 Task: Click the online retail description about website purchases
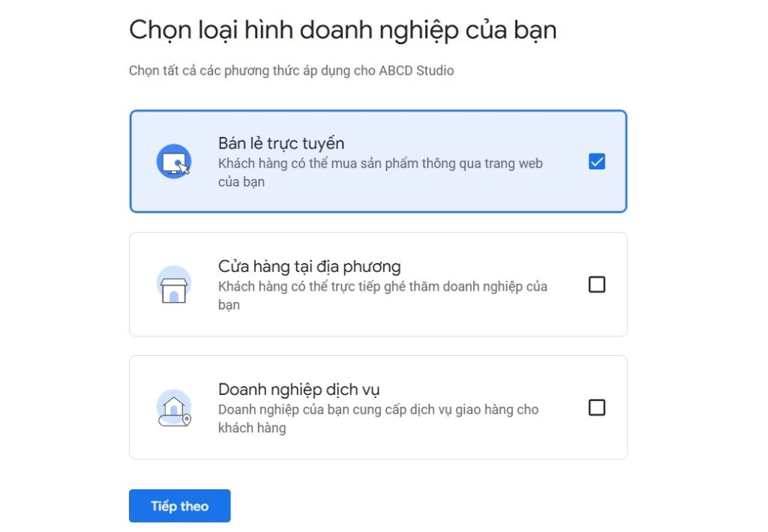[x=380, y=172]
